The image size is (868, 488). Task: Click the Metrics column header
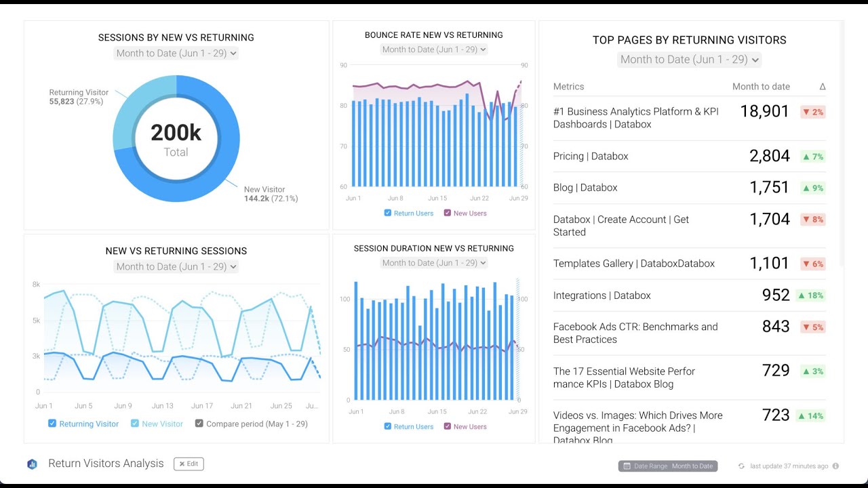[568, 87]
